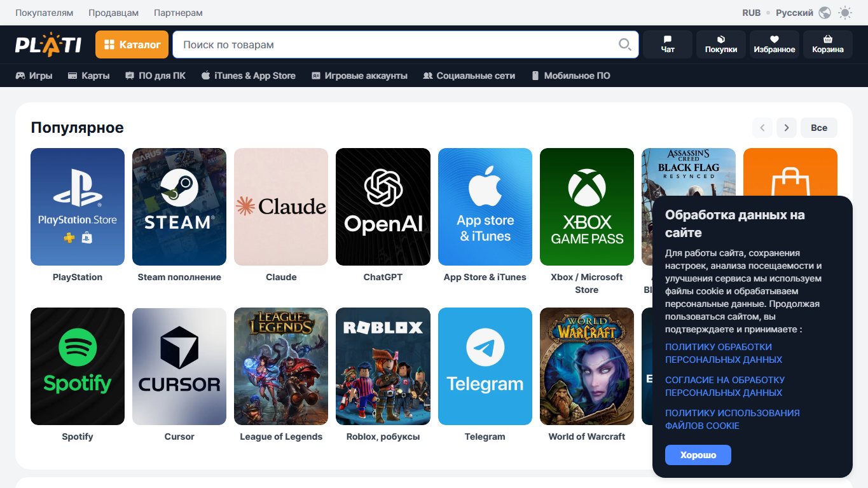Open the shopping cart (Корзина)
The height and width of the screenshot is (488, 868).
[828, 44]
